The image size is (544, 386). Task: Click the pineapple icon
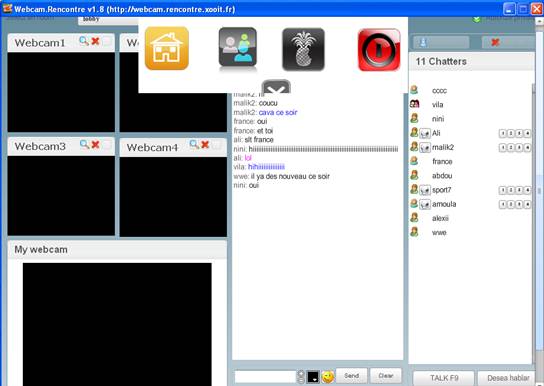[304, 49]
